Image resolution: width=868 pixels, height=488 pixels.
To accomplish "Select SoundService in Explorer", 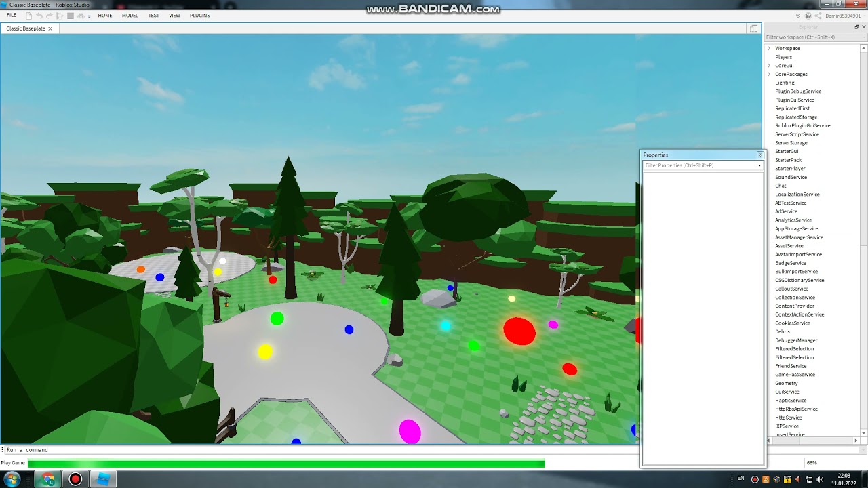I will 791,177.
